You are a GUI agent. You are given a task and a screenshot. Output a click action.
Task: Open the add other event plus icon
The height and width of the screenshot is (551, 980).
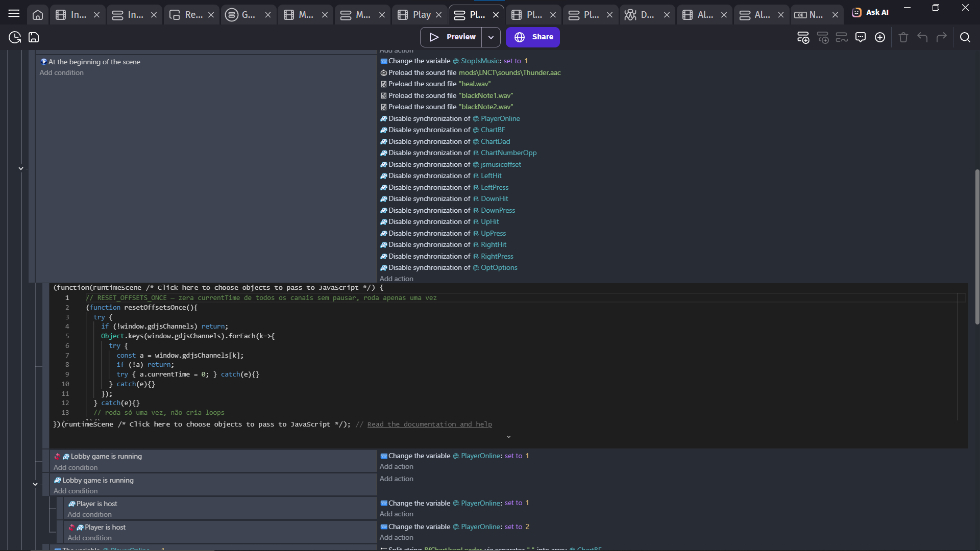880,37
